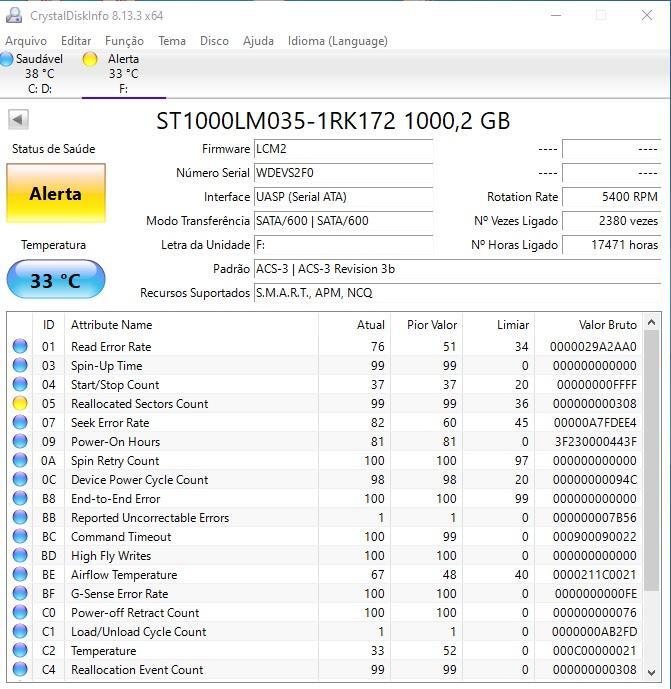Click the Valor Bruto column header

click(x=589, y=325)
